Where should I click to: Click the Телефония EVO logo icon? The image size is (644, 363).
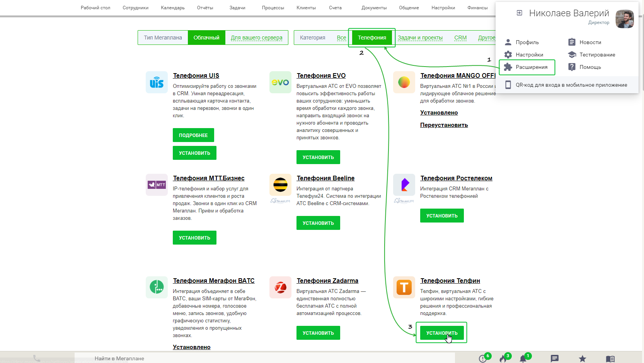pyautogui.click(x=280, y=82)
